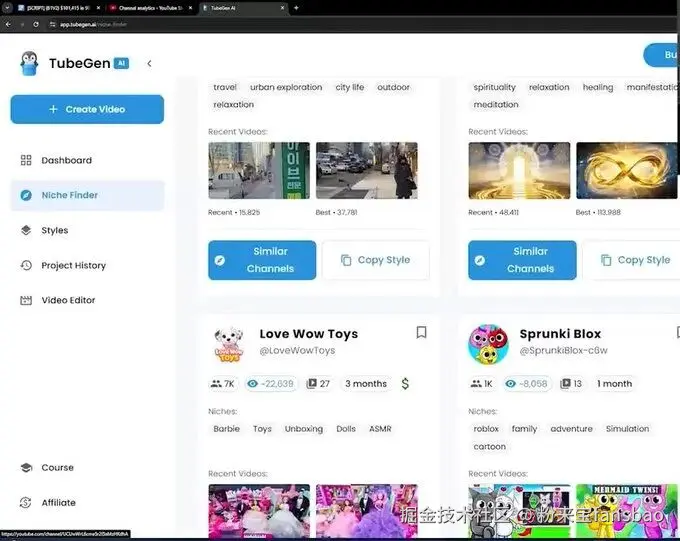Click the Dashboard grid icon

pos(26,160)
